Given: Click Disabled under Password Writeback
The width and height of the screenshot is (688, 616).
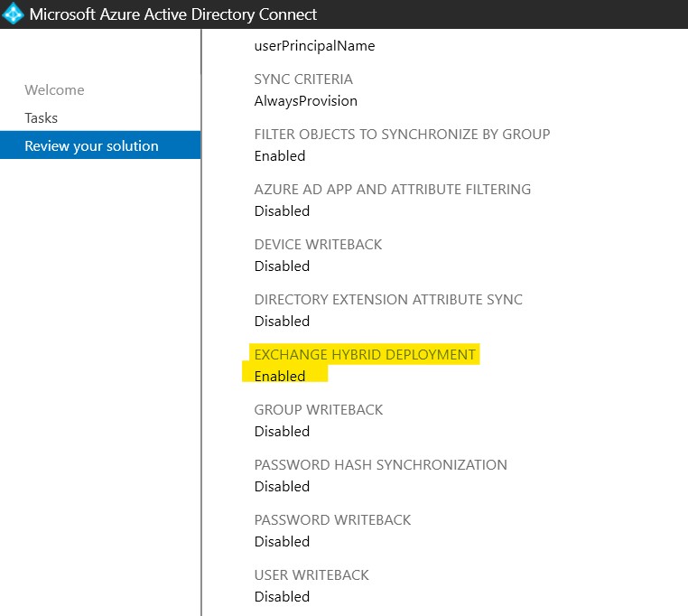Looking at the screenshot, I should click(282, 542).
